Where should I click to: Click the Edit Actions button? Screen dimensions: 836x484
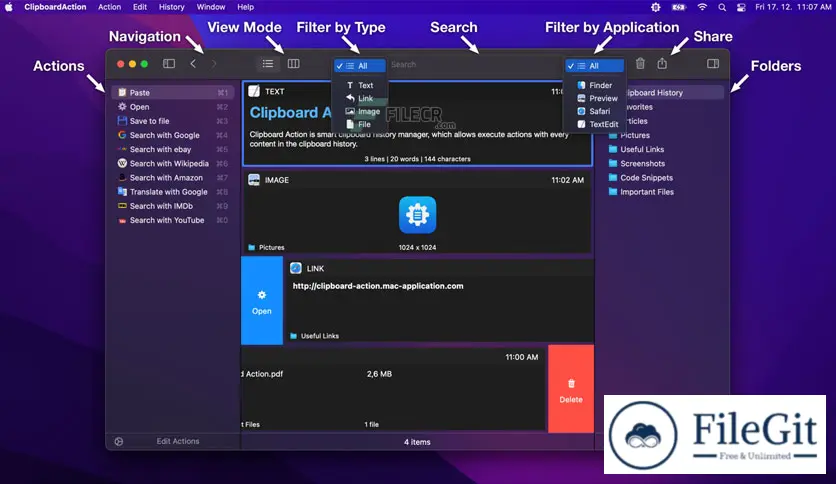(x=178, y=441)
